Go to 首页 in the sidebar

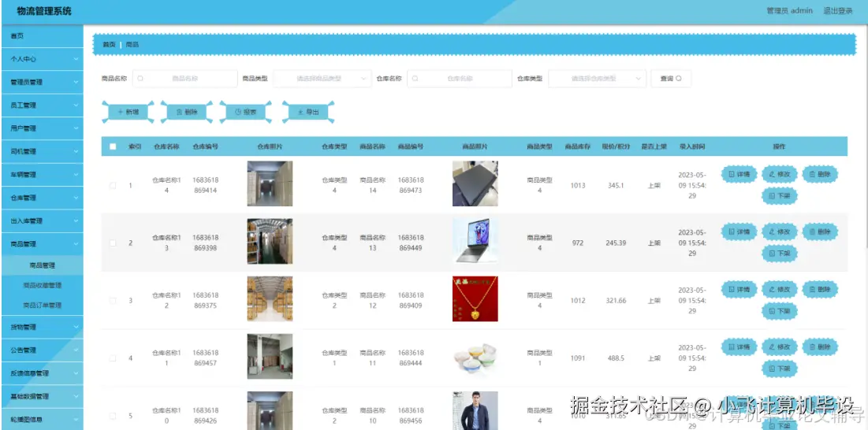(x=42, y=36)
